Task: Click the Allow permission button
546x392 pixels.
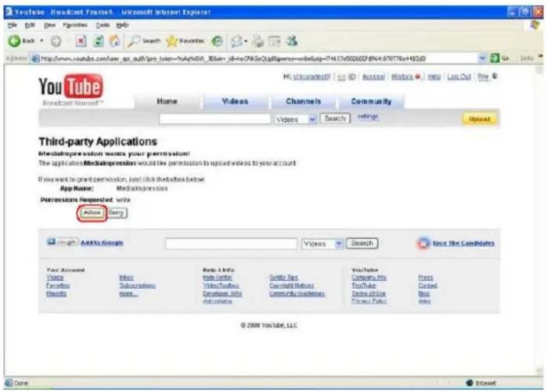Action: tap(92, 213)
